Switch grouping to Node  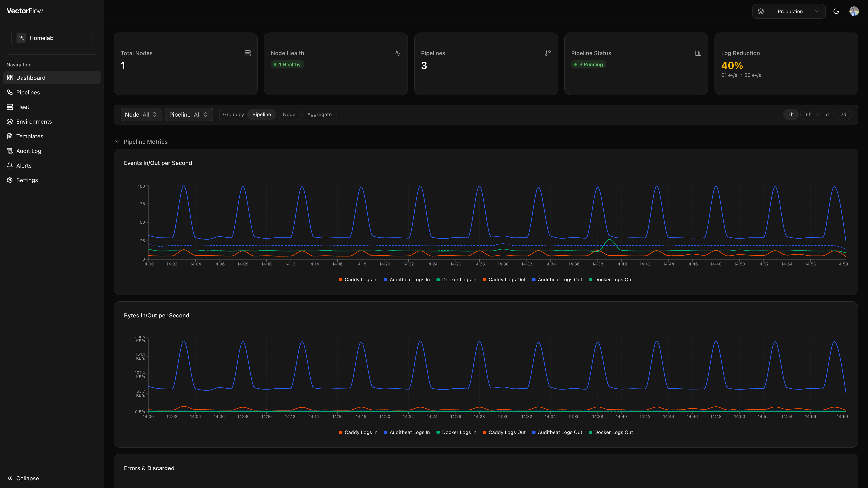click(x=289, y=115)
